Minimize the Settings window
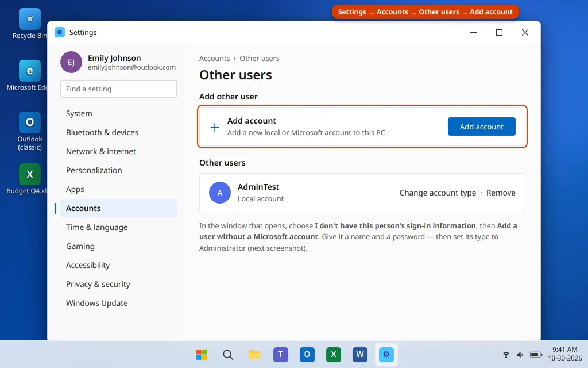This screenshot has height=368, width=588. (x=473, y=32)
